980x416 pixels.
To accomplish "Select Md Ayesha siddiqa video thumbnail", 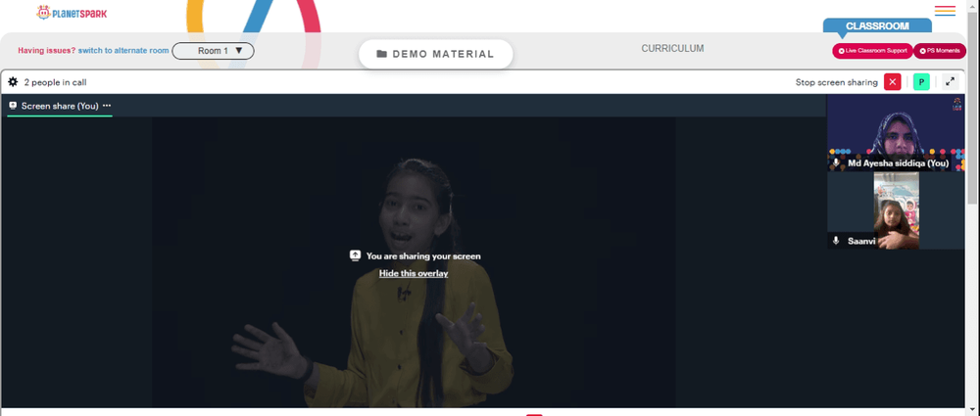I will pos(896,133).
